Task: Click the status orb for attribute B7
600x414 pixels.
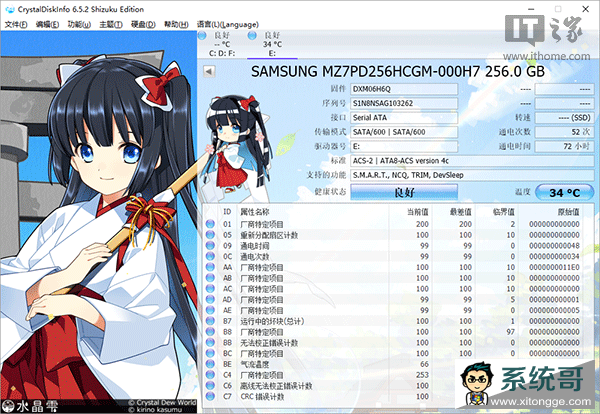Action: (x=210, y=321)
